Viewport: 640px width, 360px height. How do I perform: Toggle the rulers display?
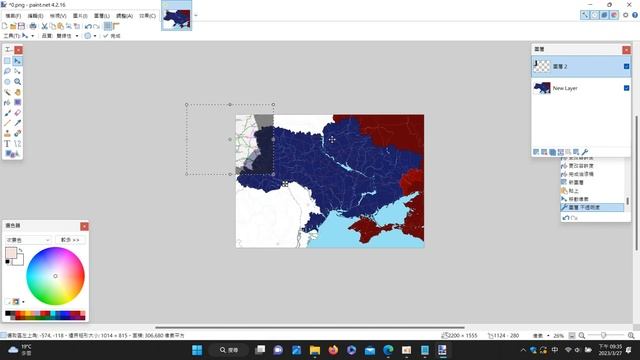[x=116, y=26]
